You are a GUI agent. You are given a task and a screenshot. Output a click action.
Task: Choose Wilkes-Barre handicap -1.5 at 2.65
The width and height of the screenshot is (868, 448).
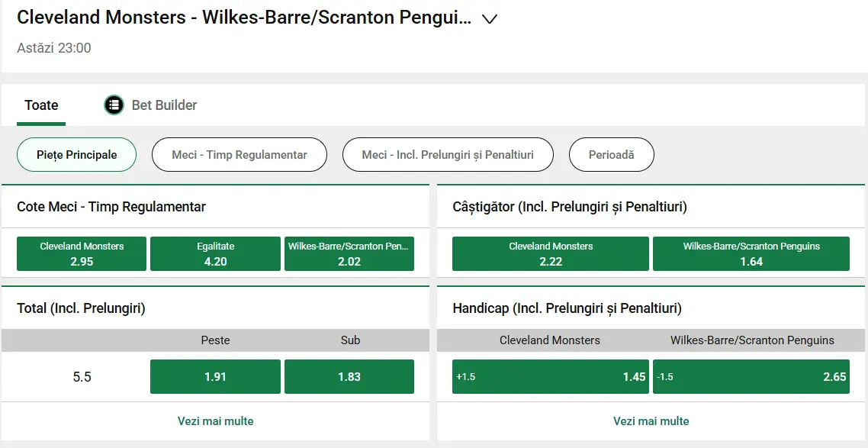click(751, 376)
